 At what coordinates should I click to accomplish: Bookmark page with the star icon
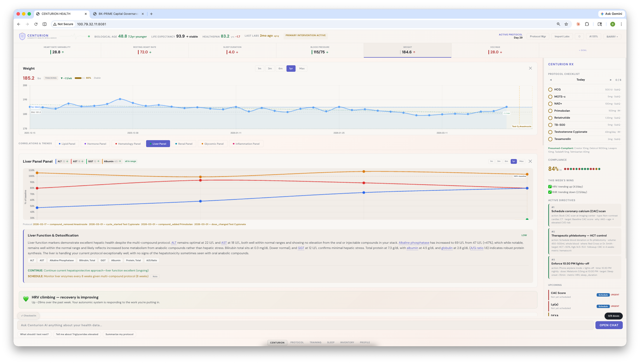566,24
